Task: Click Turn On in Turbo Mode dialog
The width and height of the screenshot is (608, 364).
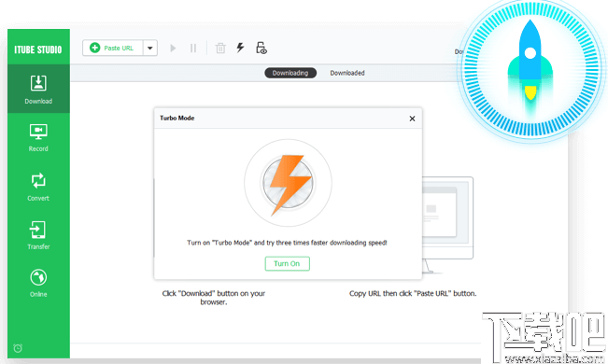Action: (288, 263)
